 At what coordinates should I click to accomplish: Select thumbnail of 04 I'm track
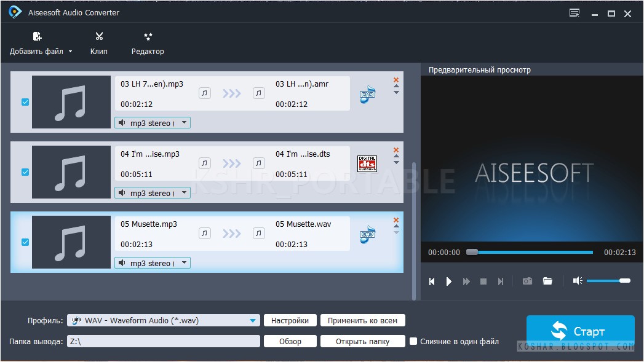point(71,172)
